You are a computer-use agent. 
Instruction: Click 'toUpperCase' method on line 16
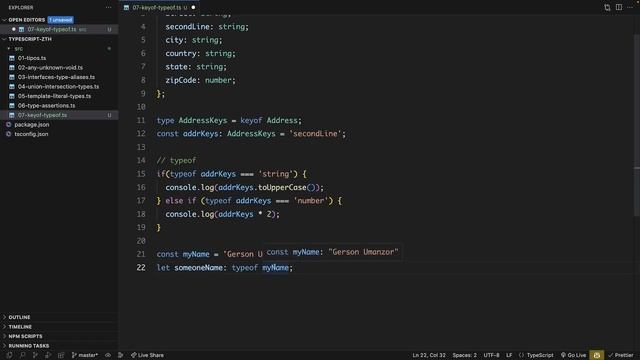[x=282, y=187]
